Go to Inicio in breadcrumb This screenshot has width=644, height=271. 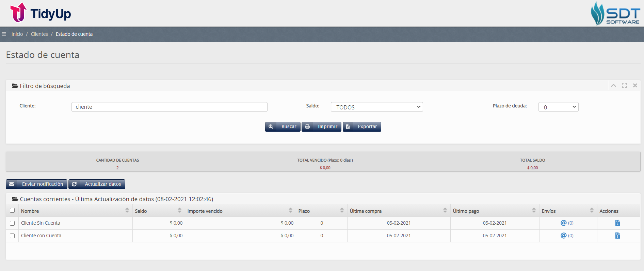pos(17,34)
